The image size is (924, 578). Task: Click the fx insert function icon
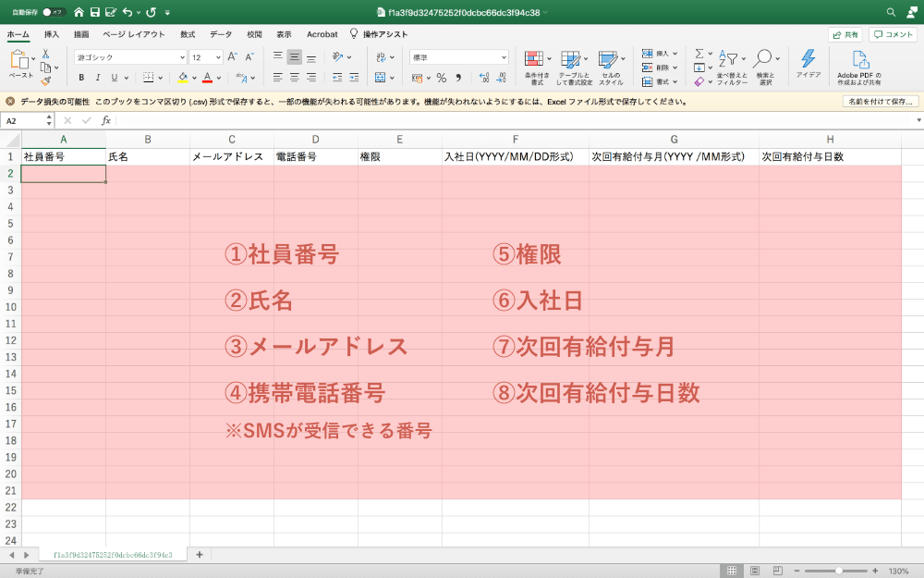(106, 120)
